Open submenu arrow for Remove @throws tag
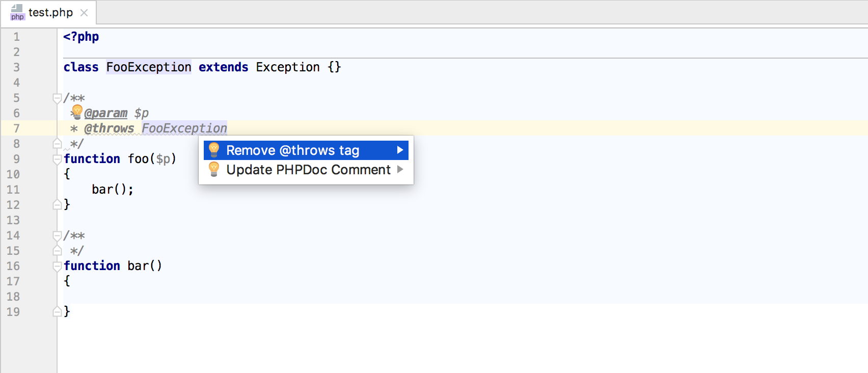 pyautogui.click(x=400, y=150)
